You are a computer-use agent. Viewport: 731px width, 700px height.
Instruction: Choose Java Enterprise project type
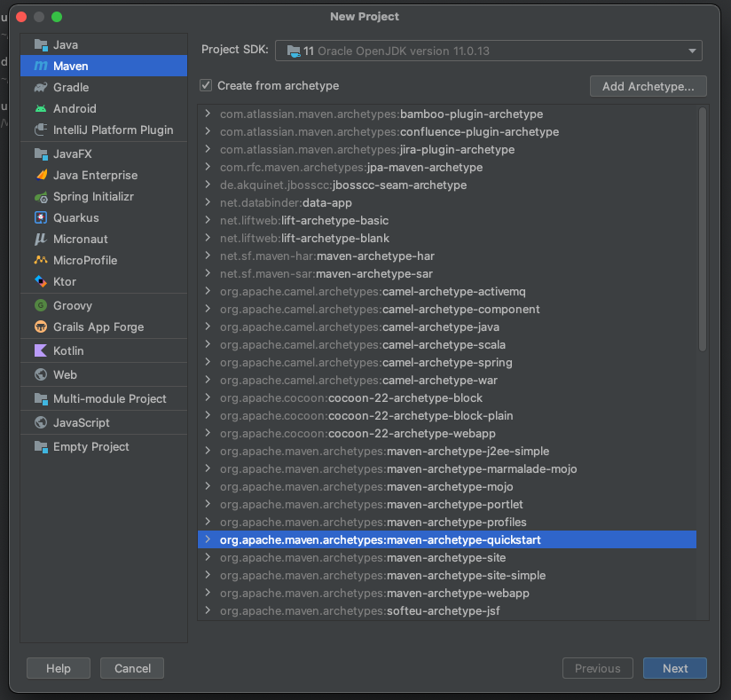(104, 176)
